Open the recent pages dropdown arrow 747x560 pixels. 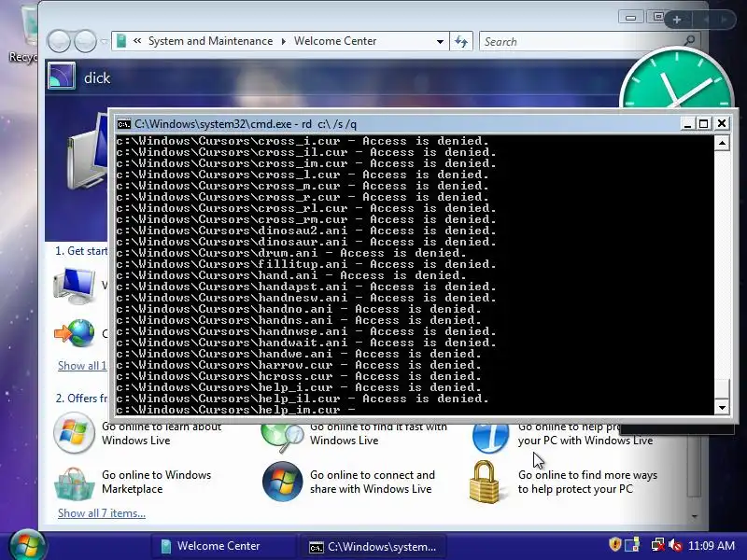[104, 41]
